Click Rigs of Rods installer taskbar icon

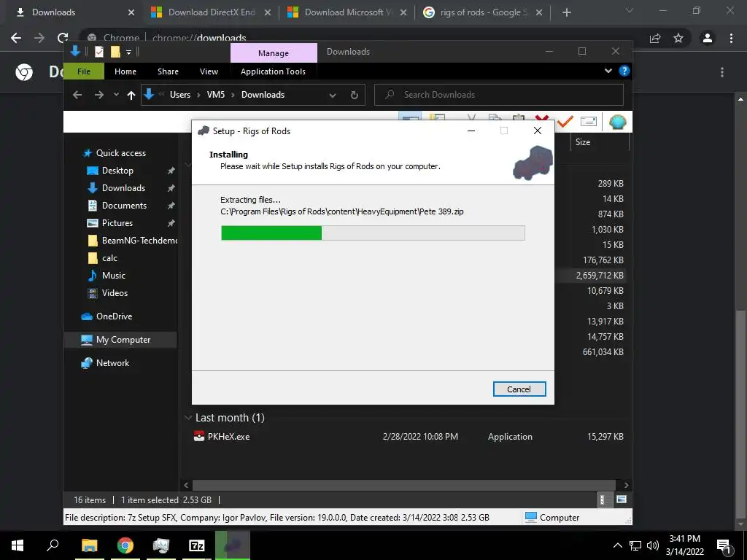click(233, 545)
